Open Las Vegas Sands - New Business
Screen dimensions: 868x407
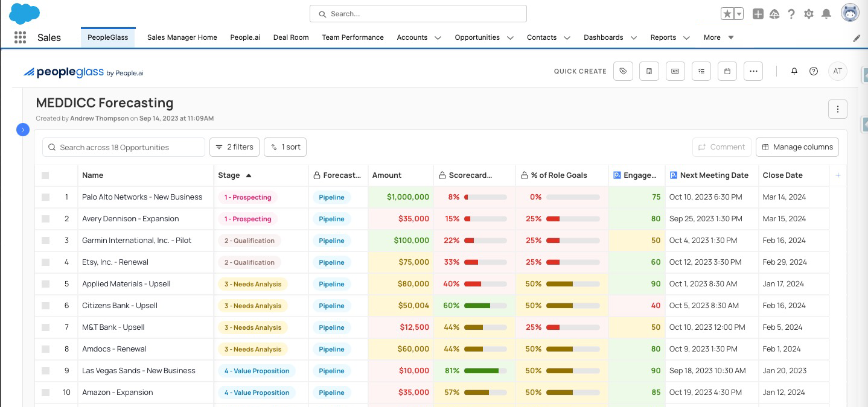tap(139, 371)
